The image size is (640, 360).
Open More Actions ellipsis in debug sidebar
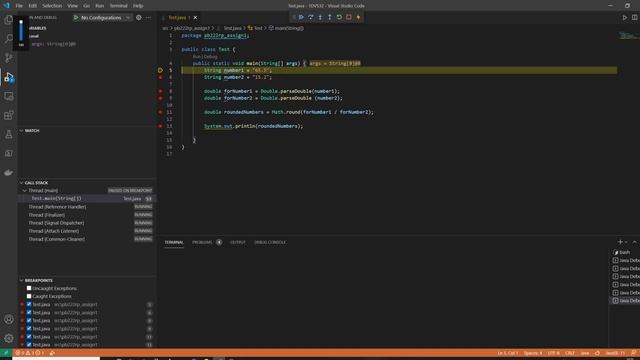148,18
